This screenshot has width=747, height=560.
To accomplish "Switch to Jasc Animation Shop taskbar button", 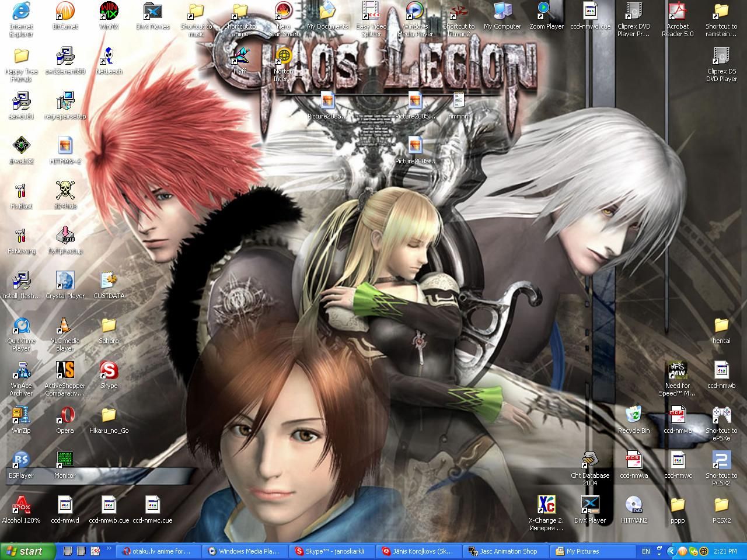I will coord(506,551).
